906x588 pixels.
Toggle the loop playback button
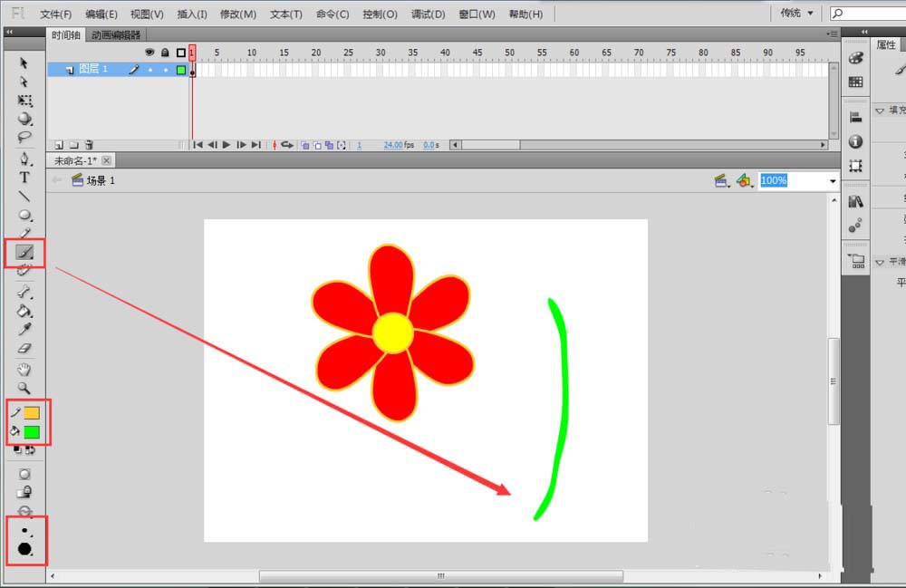287,145
